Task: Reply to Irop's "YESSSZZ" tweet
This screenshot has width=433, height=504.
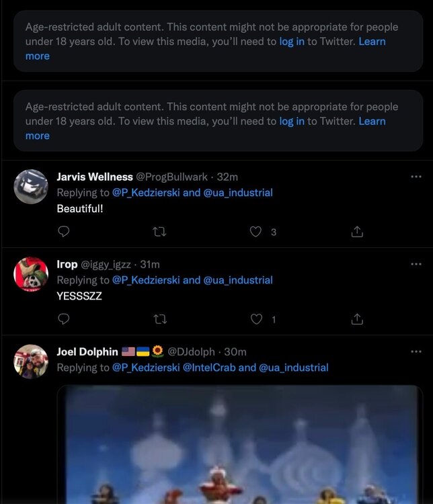Action: tap(64, 319)
